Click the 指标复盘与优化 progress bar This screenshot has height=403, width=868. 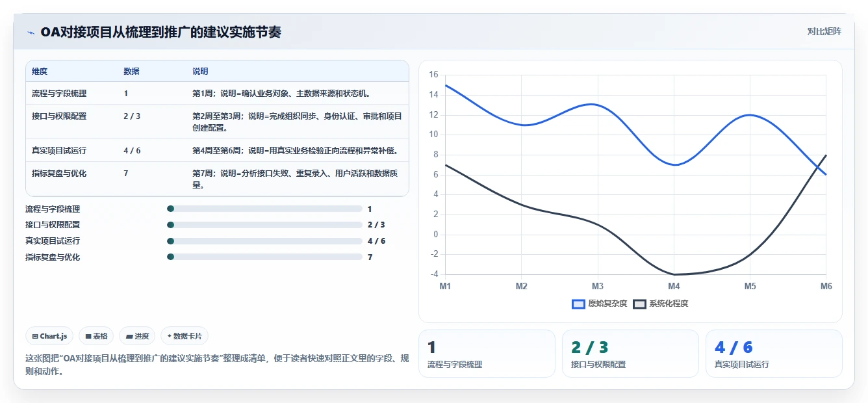[x=264, y=257]
